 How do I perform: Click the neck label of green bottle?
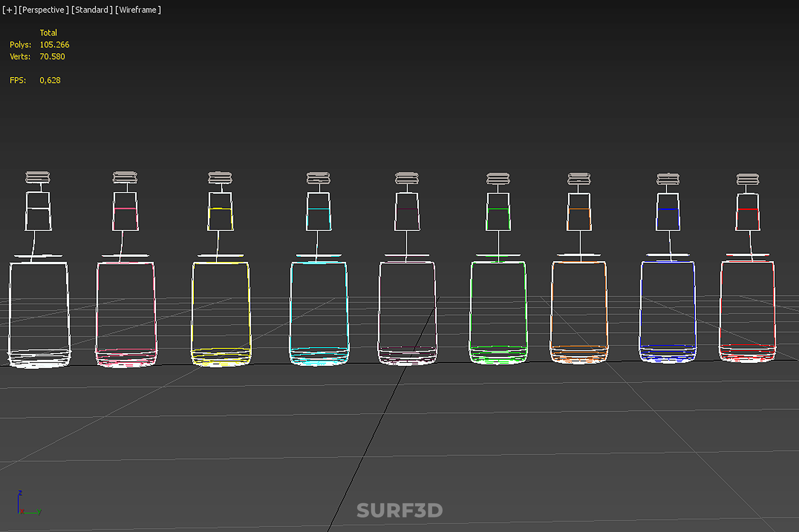click(x=498, y=212)
